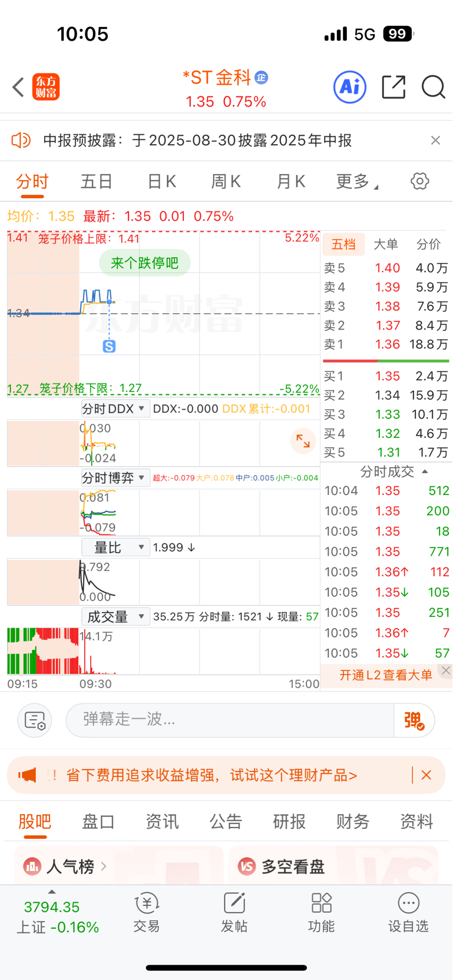The width and height of the screenshot is (453, 980).
Task: Tap the 弹幕走一波 input field
Action: (230, 720)
